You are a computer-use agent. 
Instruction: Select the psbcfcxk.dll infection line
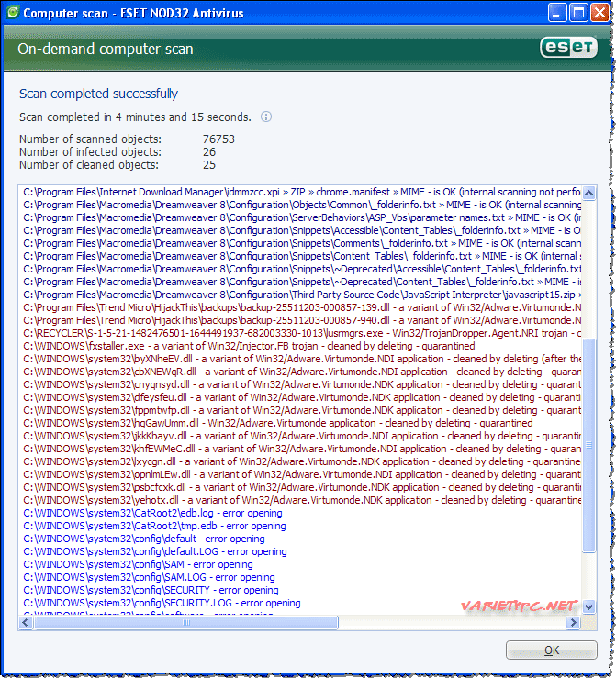pos(301,487)
